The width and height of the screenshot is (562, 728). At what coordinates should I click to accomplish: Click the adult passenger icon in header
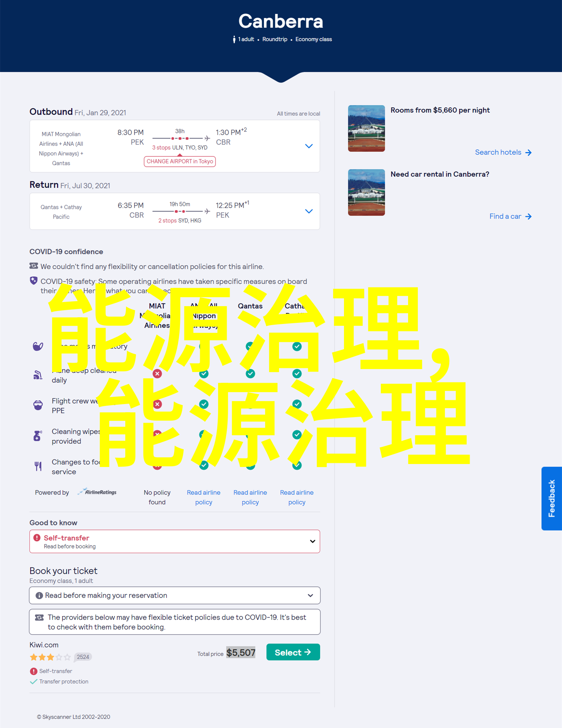tap(234, 39)
